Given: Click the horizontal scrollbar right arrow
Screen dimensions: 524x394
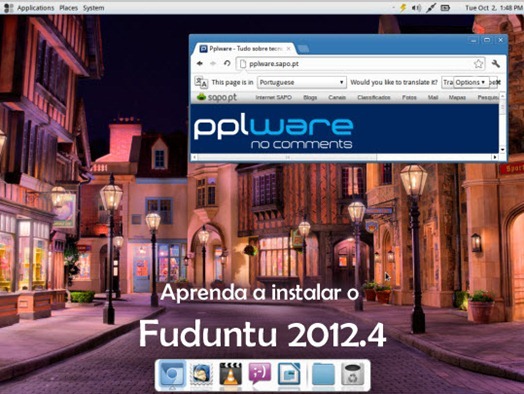Looking at the screenshot, I should [x=495, y=157].
